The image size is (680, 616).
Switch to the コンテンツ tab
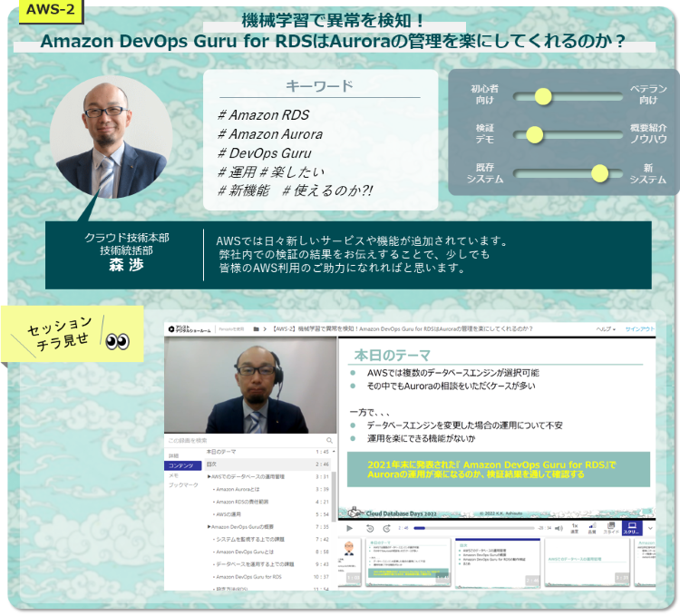point(179,465)
